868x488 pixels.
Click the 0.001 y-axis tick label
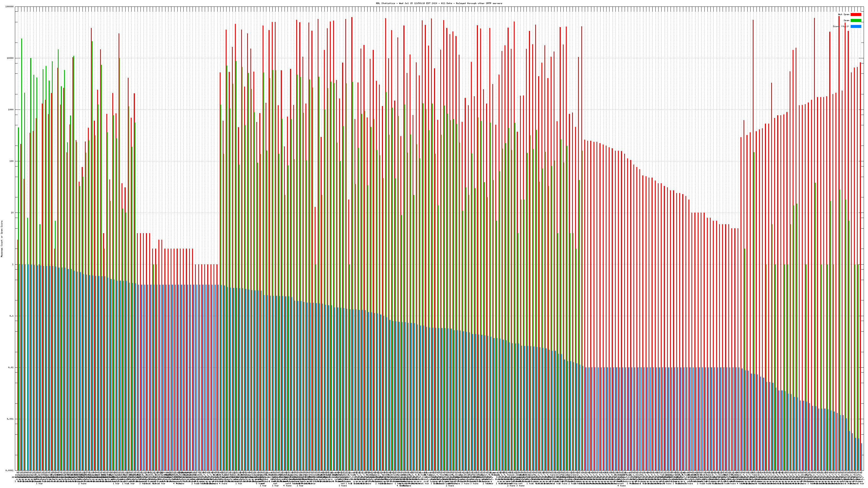coord(11,419)
